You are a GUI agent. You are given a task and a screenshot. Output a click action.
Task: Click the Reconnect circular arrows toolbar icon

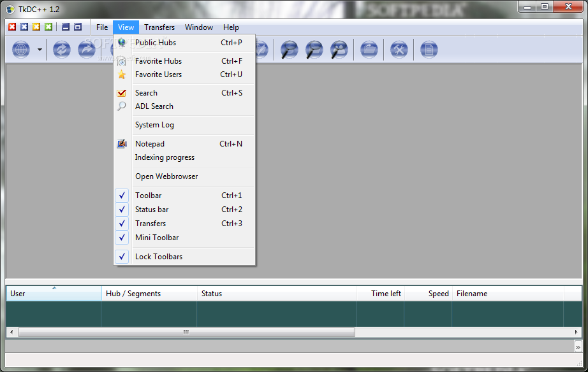coord(61,50)
